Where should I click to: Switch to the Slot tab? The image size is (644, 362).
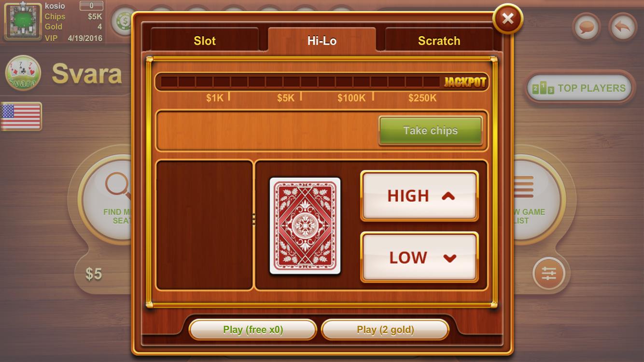(205, 41)
